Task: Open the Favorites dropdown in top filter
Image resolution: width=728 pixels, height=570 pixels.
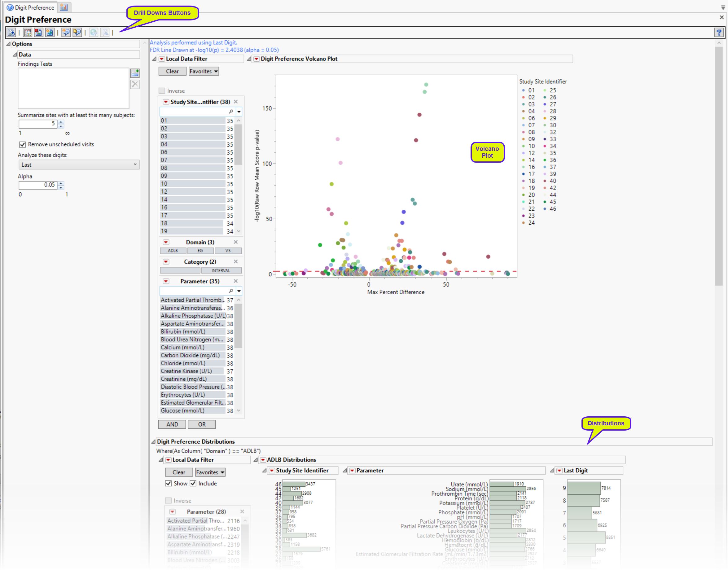Action: pyautogui.click(x=204, y=72)
